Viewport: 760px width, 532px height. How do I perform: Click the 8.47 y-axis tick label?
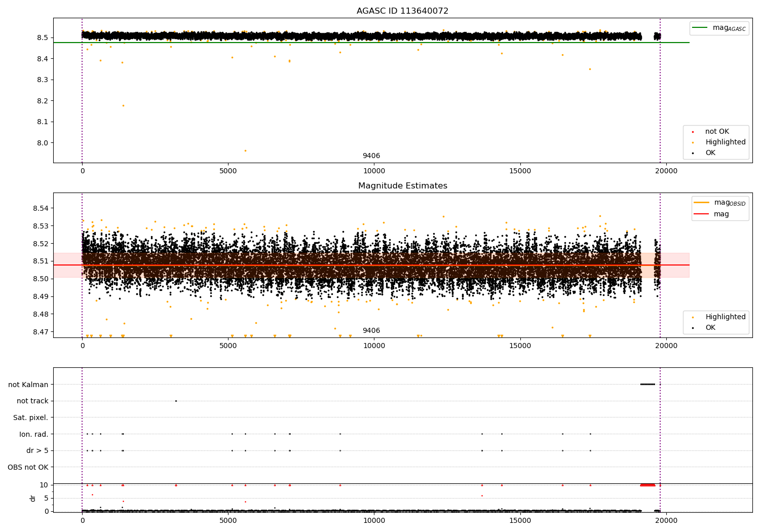pyautogui.click(x=41, y=332)
